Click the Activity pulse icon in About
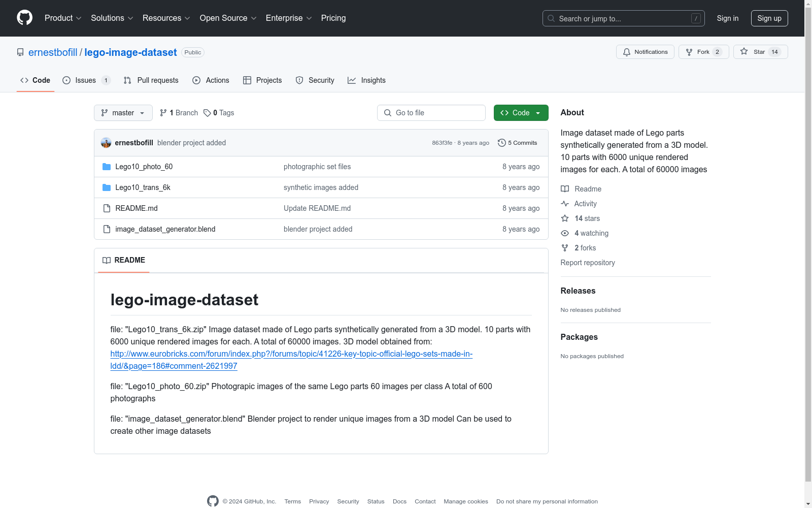 pyautogui.click(x=565, y=204)
